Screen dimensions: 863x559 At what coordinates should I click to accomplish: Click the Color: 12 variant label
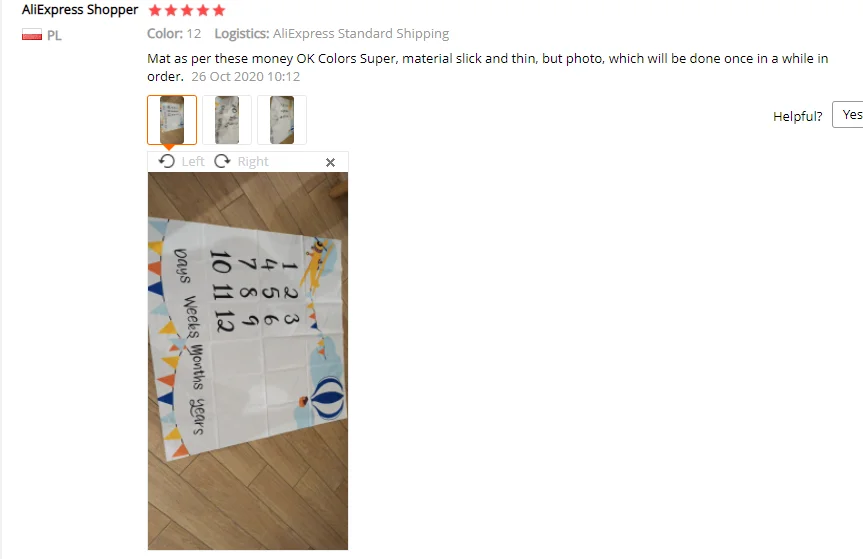point(174,34)
